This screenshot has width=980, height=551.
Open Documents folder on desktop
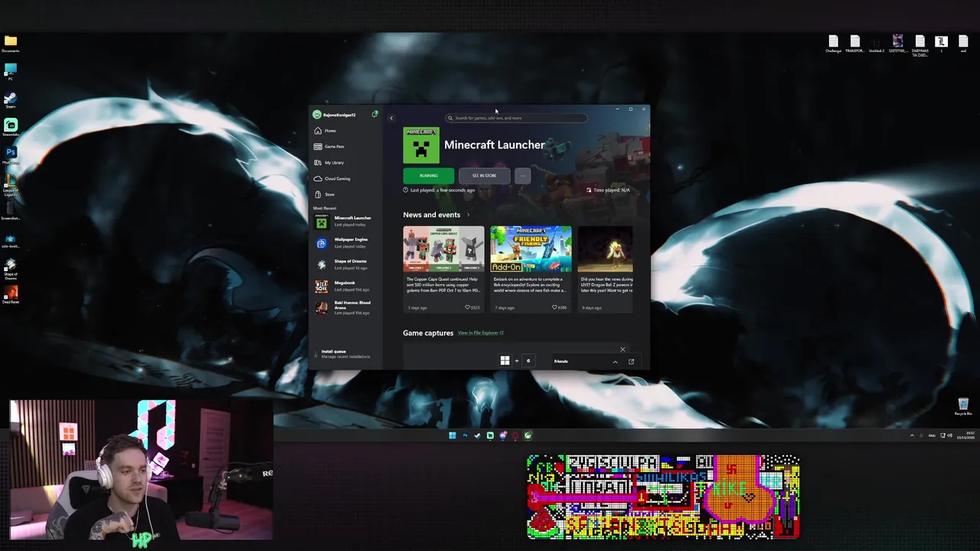pos(11,44)
